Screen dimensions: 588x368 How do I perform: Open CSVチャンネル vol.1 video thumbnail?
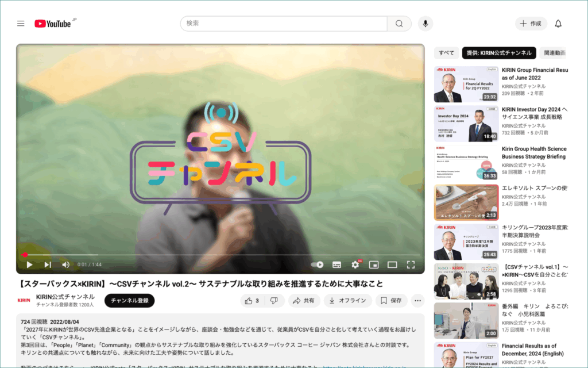coord(466,282)
